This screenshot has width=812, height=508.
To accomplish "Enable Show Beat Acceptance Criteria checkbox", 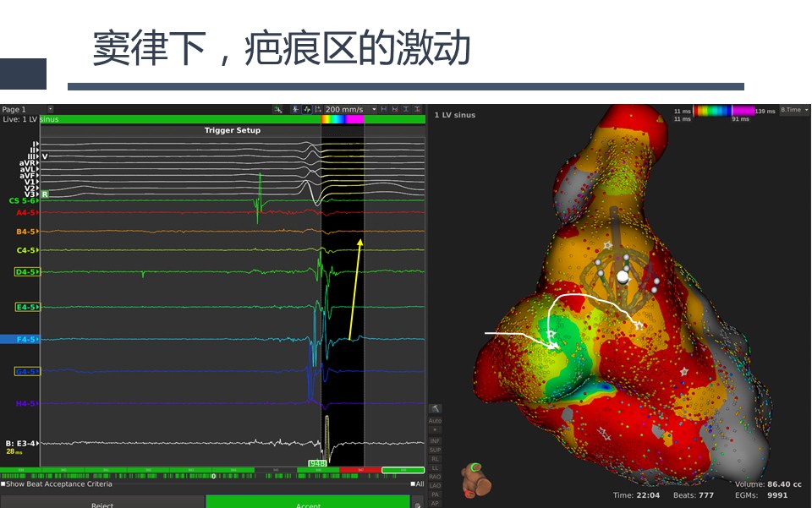I will click(x=3, y=484).
